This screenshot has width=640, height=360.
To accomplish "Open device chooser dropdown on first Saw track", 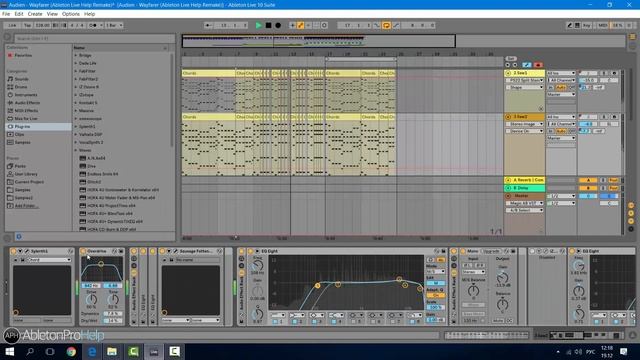I will pos(524,80).
